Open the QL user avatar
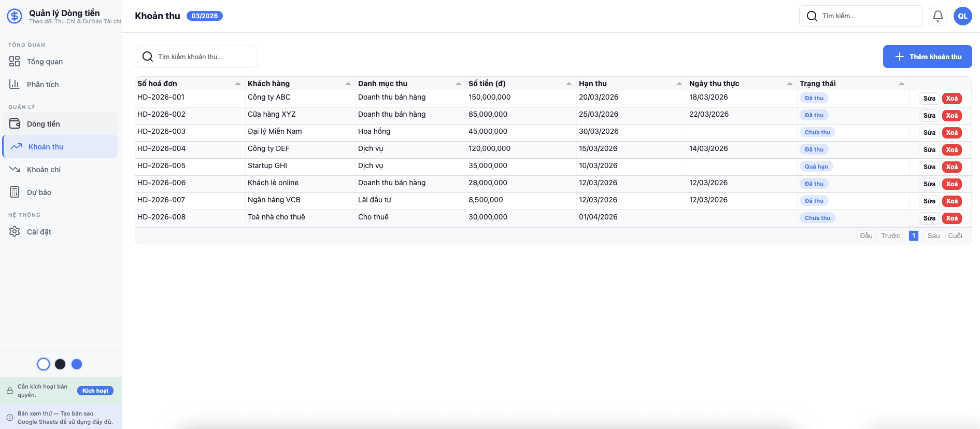 (962, 16)
